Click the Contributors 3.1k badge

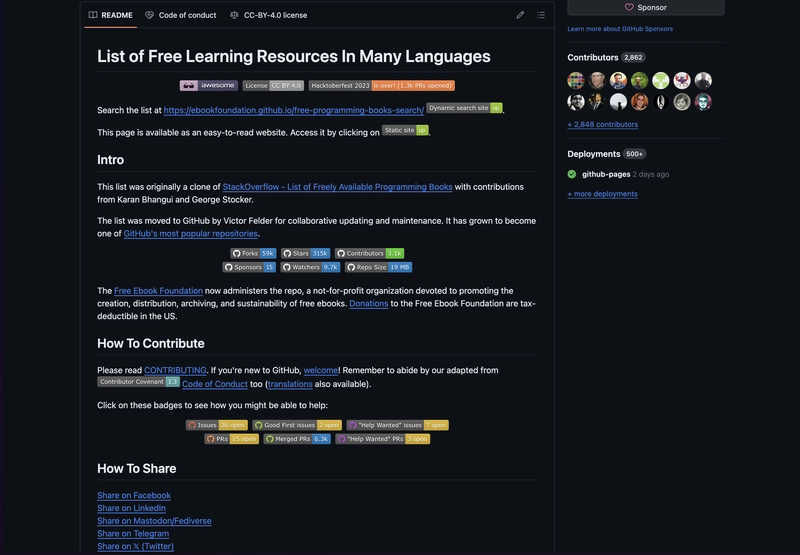click(x=369, y=253)
